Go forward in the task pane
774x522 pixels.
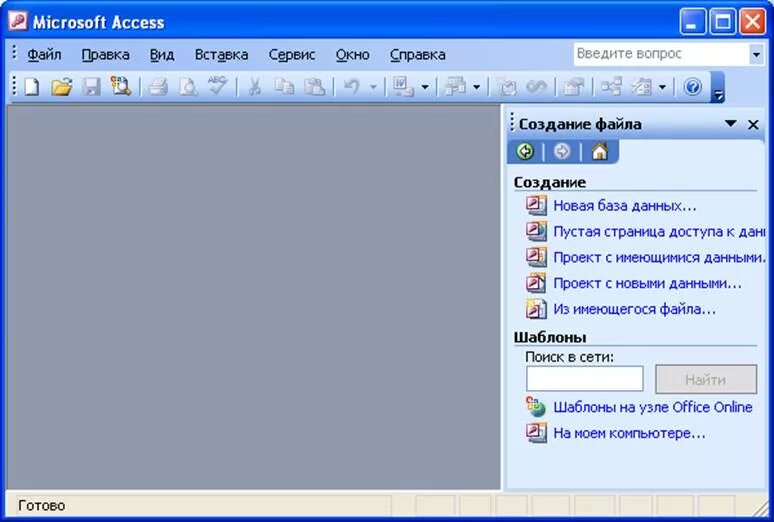(x=562, y=151)
